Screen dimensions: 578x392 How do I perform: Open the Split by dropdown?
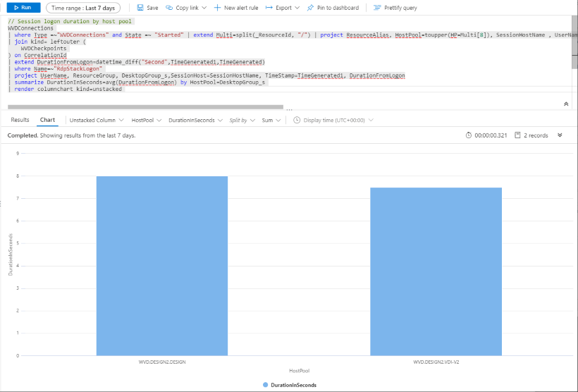(x=242, y=121)
